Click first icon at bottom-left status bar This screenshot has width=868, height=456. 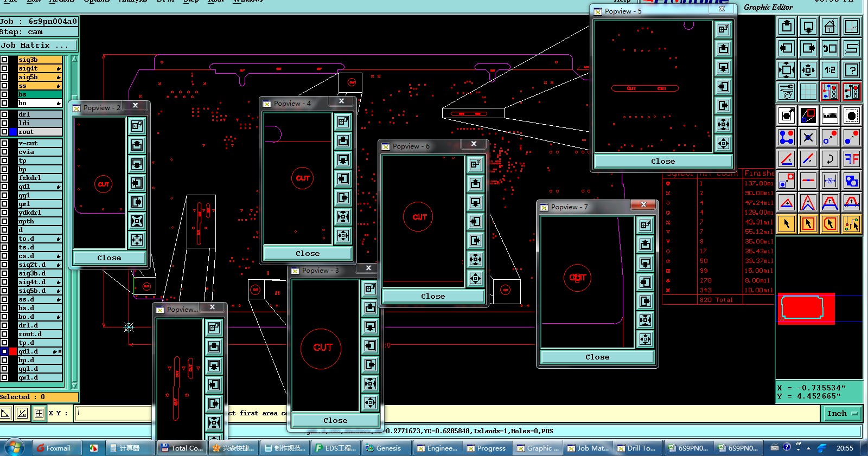point(5,413)
